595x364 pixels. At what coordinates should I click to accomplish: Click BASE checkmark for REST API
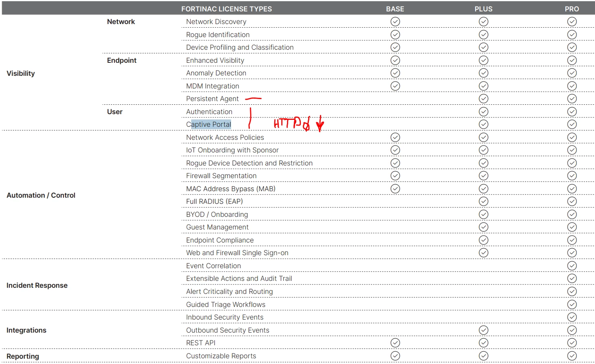[x=395, y=343]
